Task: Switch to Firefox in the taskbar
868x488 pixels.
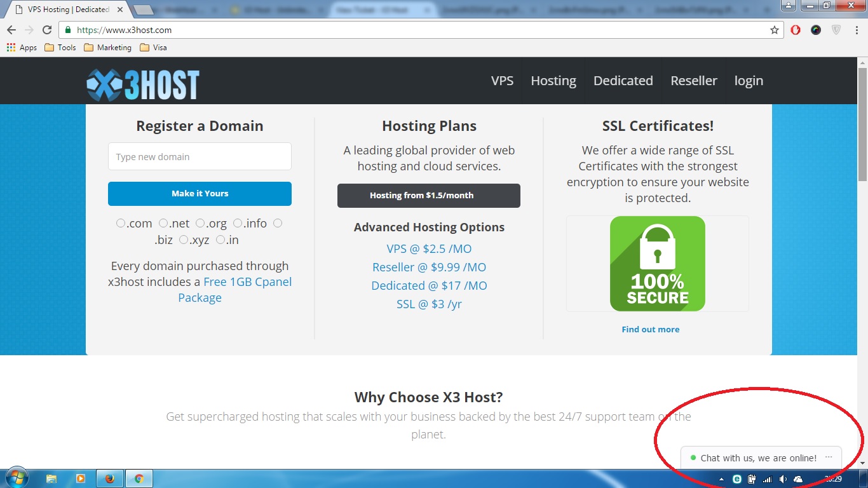Action: pos(109,479)
